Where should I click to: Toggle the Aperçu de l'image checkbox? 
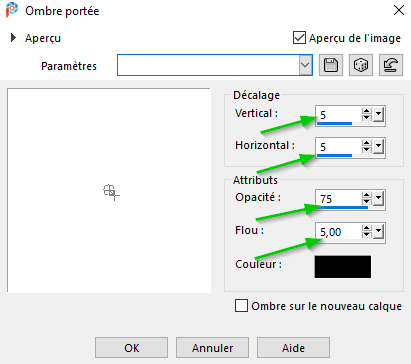[x=299, y=38]
